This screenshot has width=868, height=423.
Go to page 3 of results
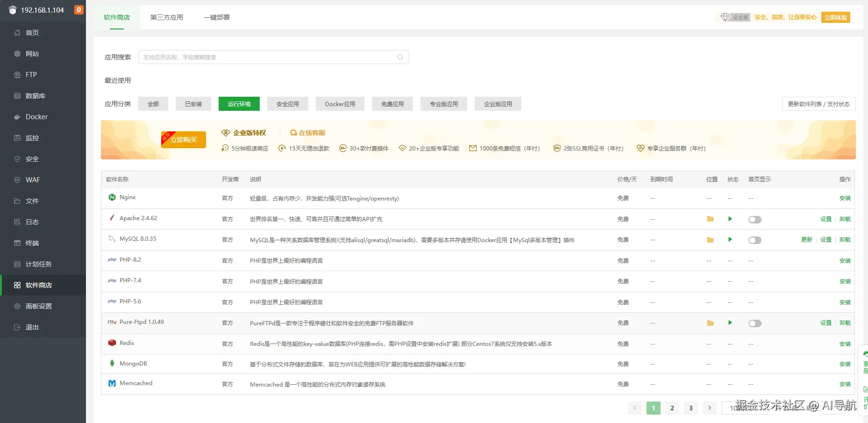[691, 408]
